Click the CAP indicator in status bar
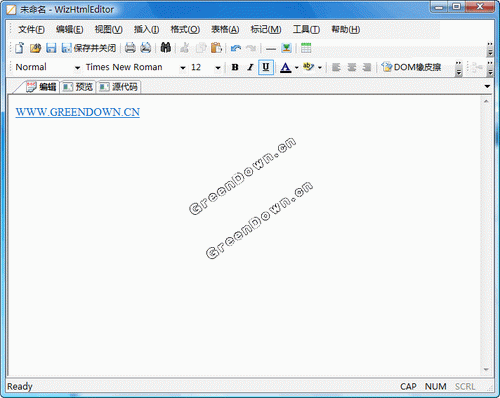The width and height of the screenshot is (500, 398). coord(408,387)
